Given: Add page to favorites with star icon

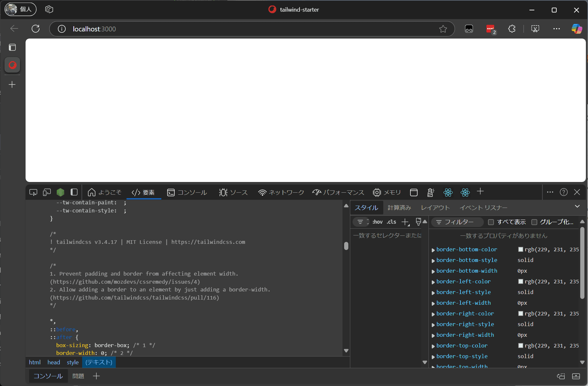Looking at the screenshot, I should [x=443, y=29].
